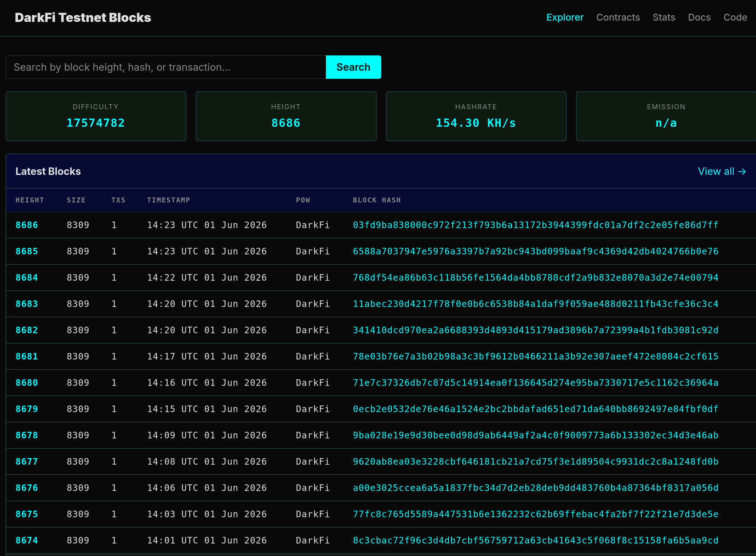Open block hash starting 0ecb2e0532

click(535, 409)
